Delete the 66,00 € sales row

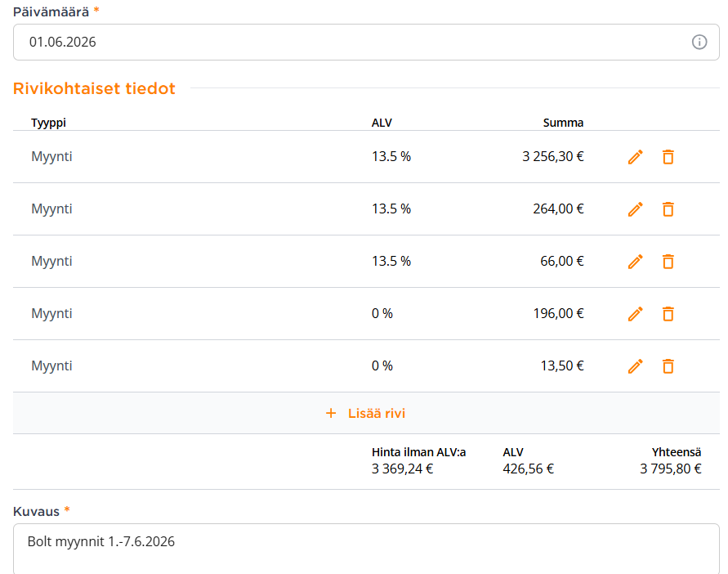pos(668,262)
